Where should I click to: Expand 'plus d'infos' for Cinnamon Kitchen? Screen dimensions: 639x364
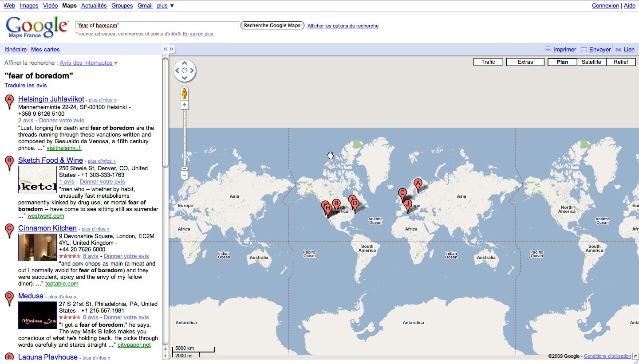coord(95,229)
